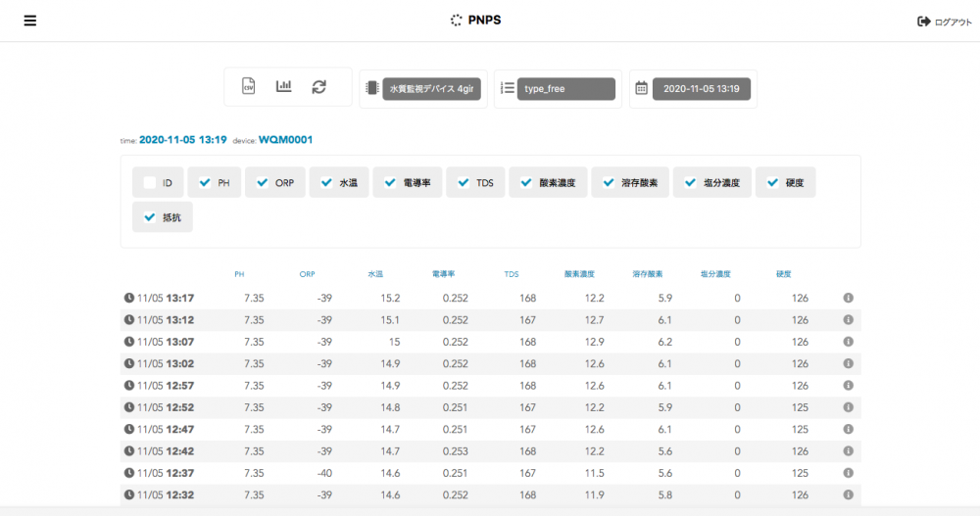Click the ORP column header
Screen dimensions: 980x516
[307, 274]
